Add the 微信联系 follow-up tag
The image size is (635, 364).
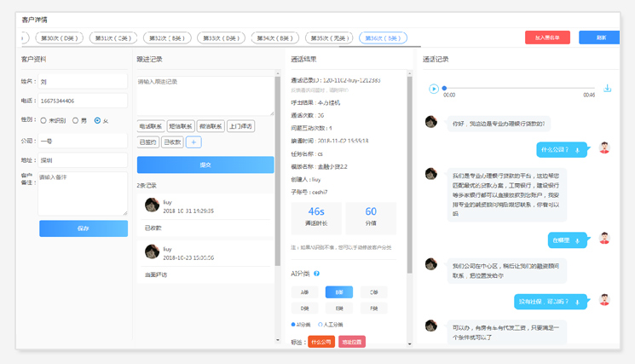pyautogui.click(x=211, y=126)
